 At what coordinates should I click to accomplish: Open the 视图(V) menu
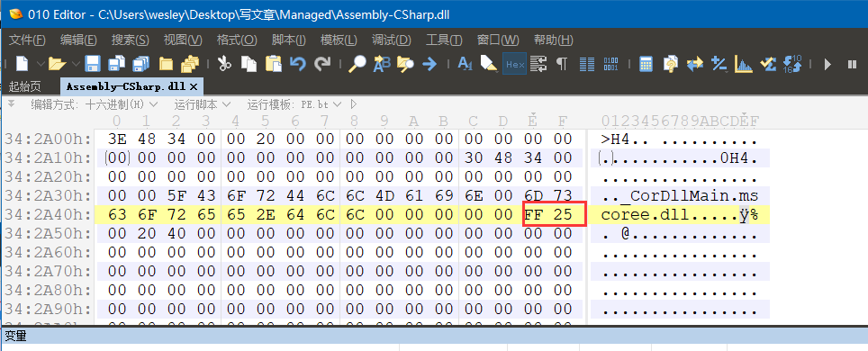coord(183,40)
